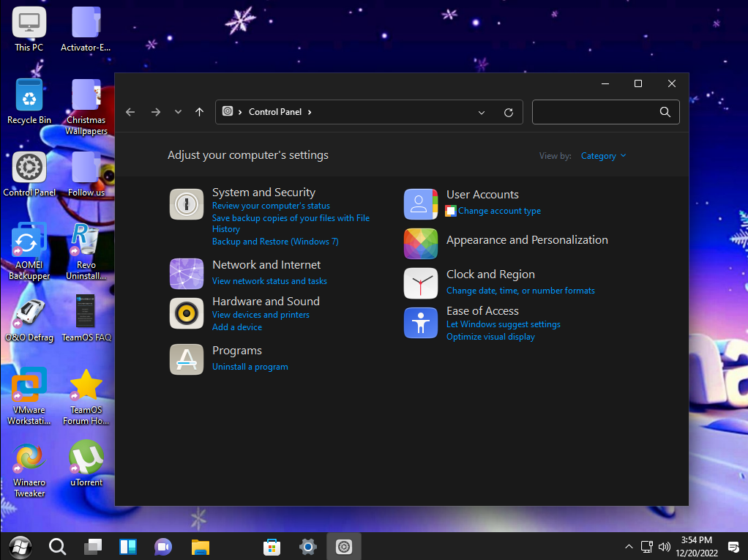Viewport: 748px width, 560px height.
Task: Open File Explorer from the taskbar
Action: point(201,546)
